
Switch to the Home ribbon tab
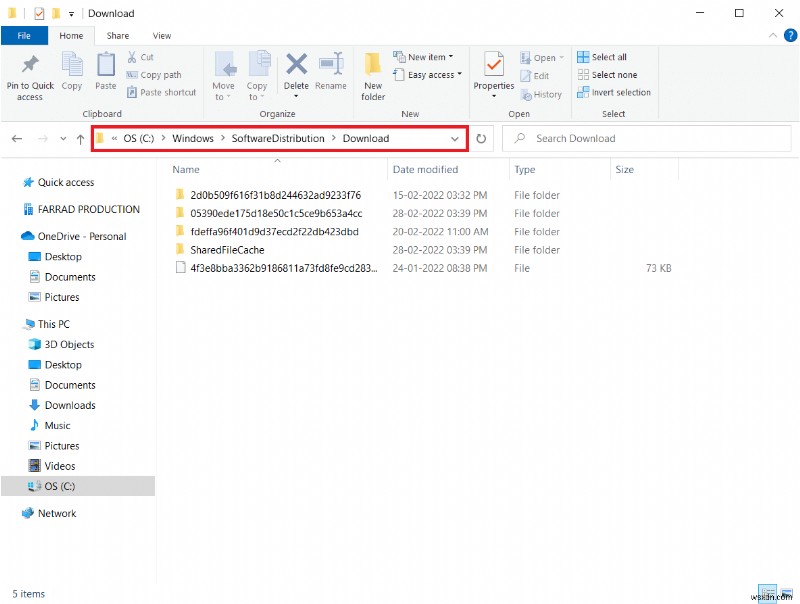pos(71,36)
